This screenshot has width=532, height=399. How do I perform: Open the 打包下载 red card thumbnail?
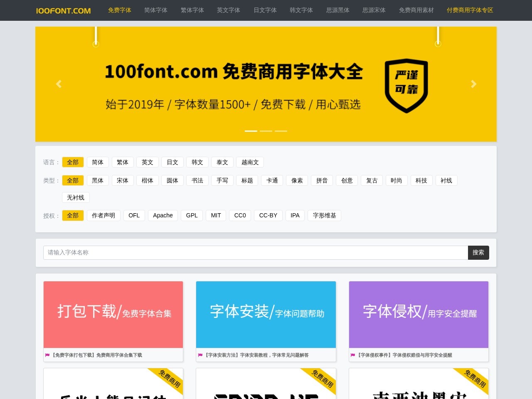click(x=113, y=315)
